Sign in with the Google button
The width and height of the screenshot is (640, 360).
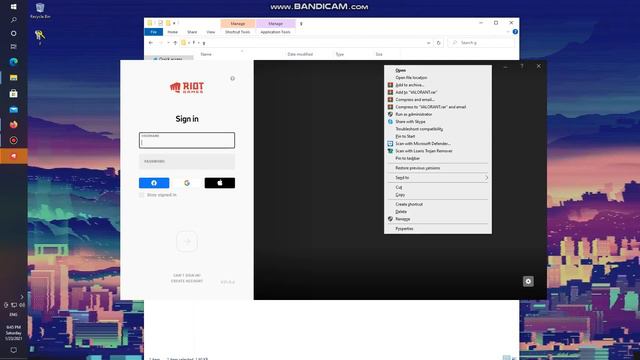click(187, 183)
